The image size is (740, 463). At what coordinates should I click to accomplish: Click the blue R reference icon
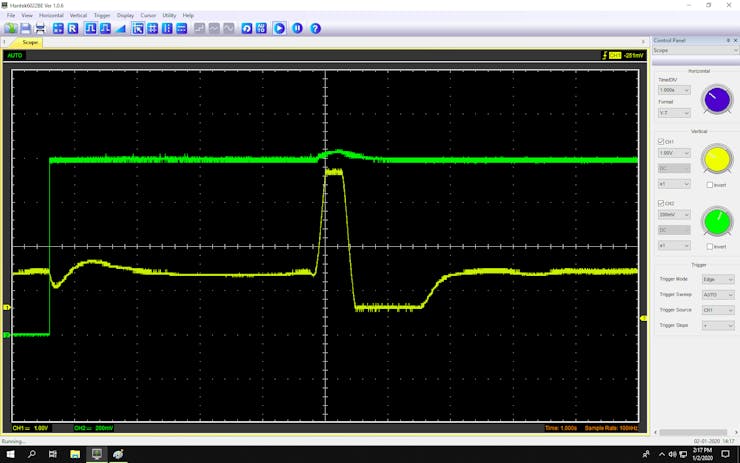73,29
